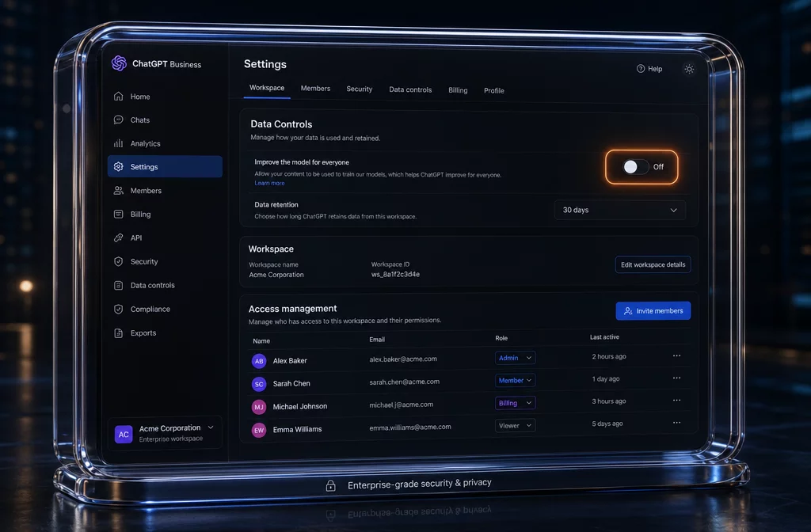Change Sarah Chen's Member role dropdown
The width and height of the screenshot is (811, 532).
[x=515, y=380]
